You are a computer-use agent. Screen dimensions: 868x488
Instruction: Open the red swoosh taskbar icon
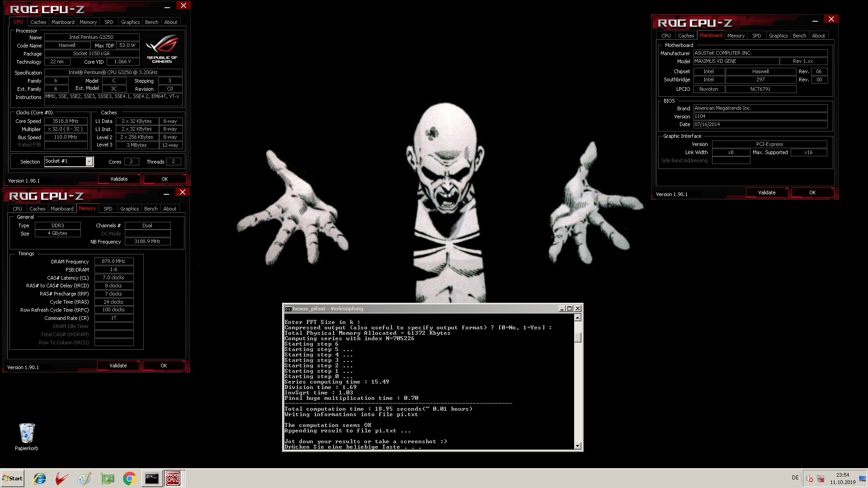pos(62,479)
